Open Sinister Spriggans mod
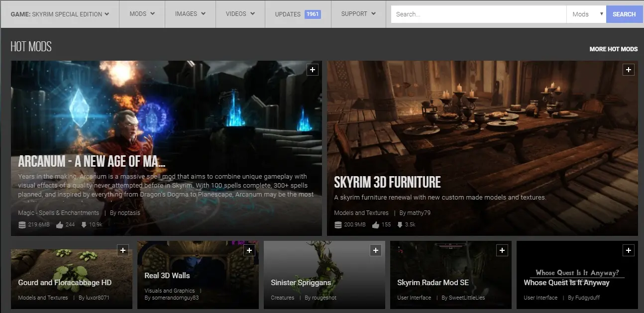 (x=301, y=283)
